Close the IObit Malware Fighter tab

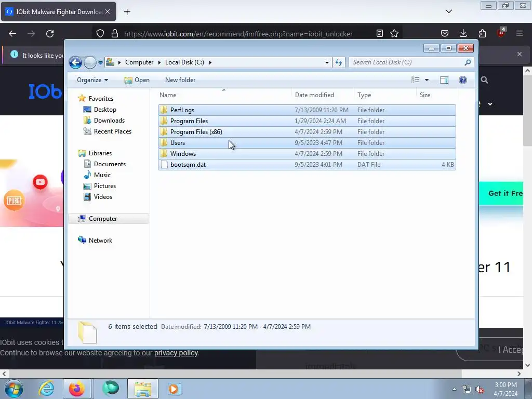(x=108, y=11)
